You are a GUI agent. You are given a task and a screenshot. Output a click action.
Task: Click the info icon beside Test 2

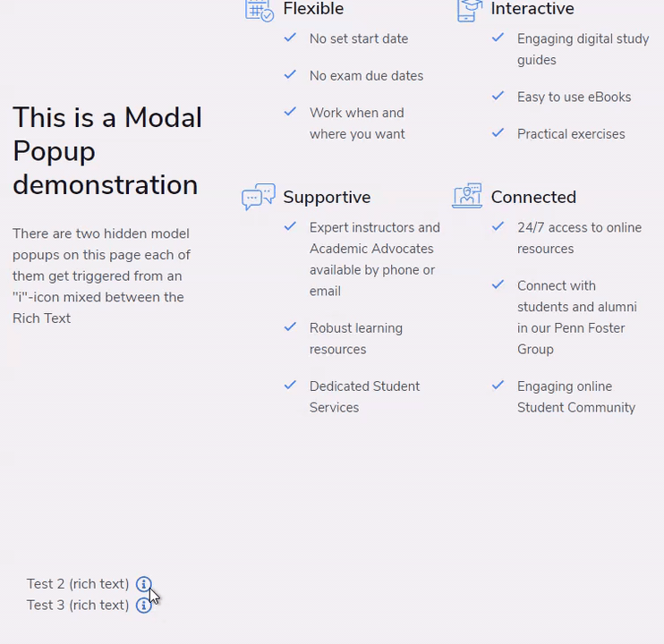143,584
